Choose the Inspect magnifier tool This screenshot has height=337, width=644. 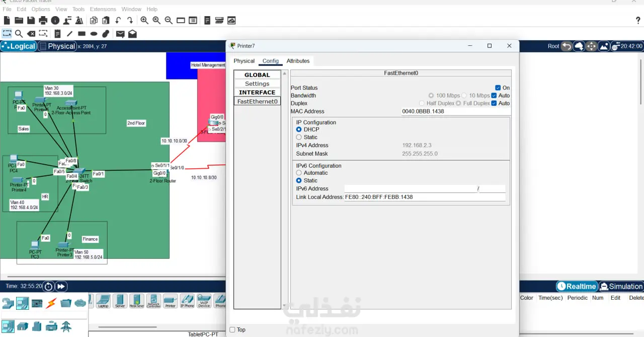click(19, 34)
